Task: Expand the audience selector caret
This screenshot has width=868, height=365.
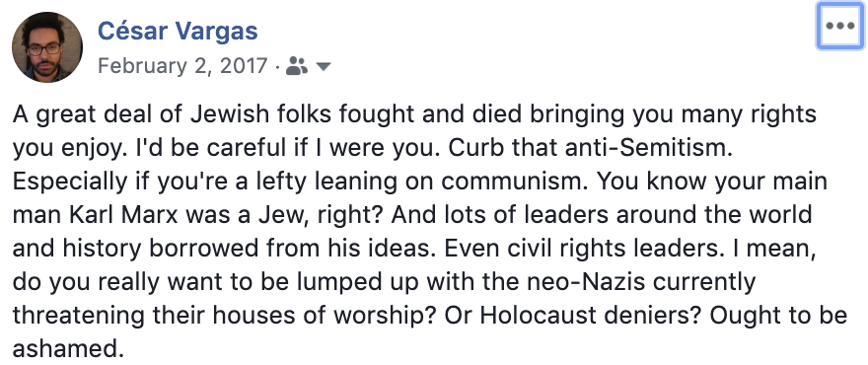Action: (324, 67)
